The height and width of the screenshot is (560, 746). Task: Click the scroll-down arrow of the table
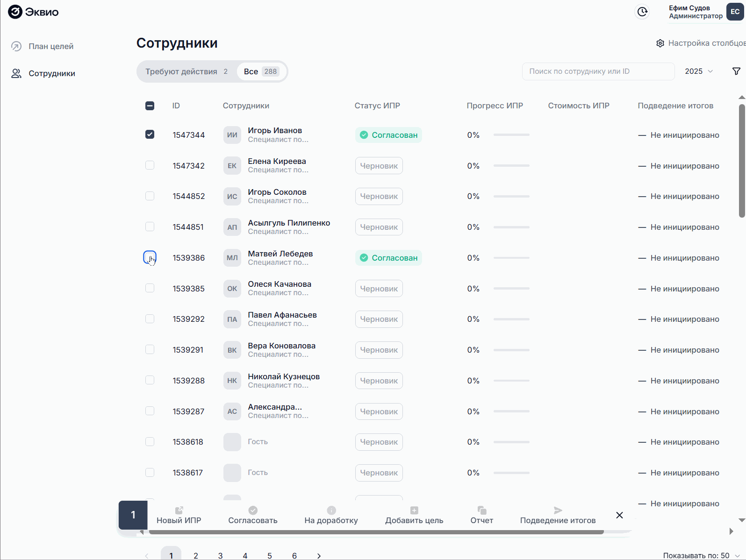(x=742, y=520)
